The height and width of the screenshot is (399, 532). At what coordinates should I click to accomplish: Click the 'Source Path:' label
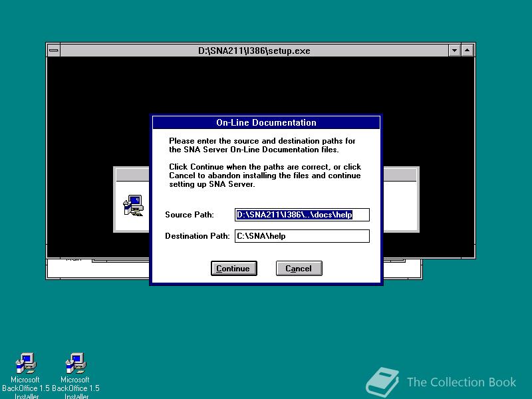pyautogui.click(x=190, y=215)
